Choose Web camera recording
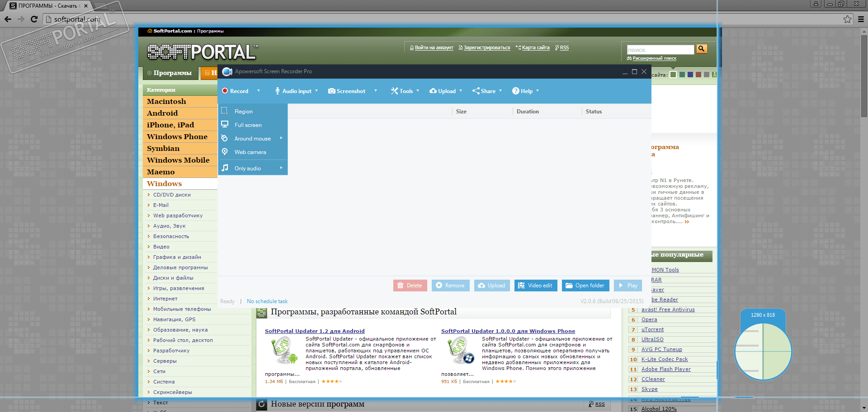 pos(253,152)
